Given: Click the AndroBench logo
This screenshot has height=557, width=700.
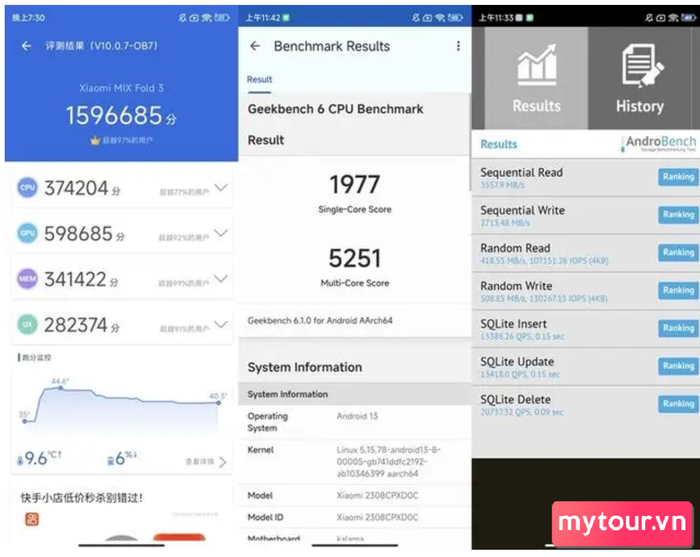Looking at the screenshot, I should pos(658,144).
